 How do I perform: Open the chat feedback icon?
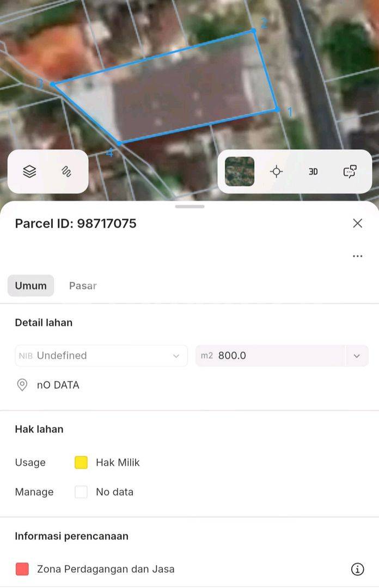click(350, 171)
